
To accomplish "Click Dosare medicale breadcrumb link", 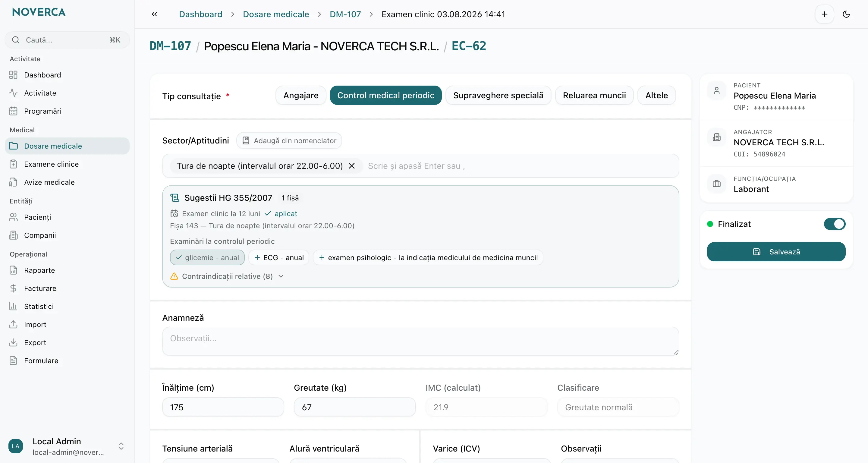I will [276, 14].
